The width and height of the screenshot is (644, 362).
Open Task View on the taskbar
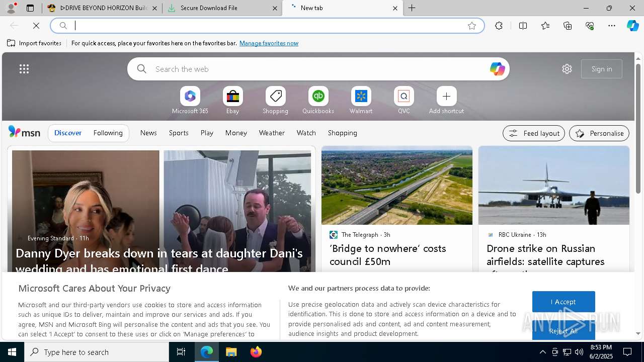click(x=181, y=352)
